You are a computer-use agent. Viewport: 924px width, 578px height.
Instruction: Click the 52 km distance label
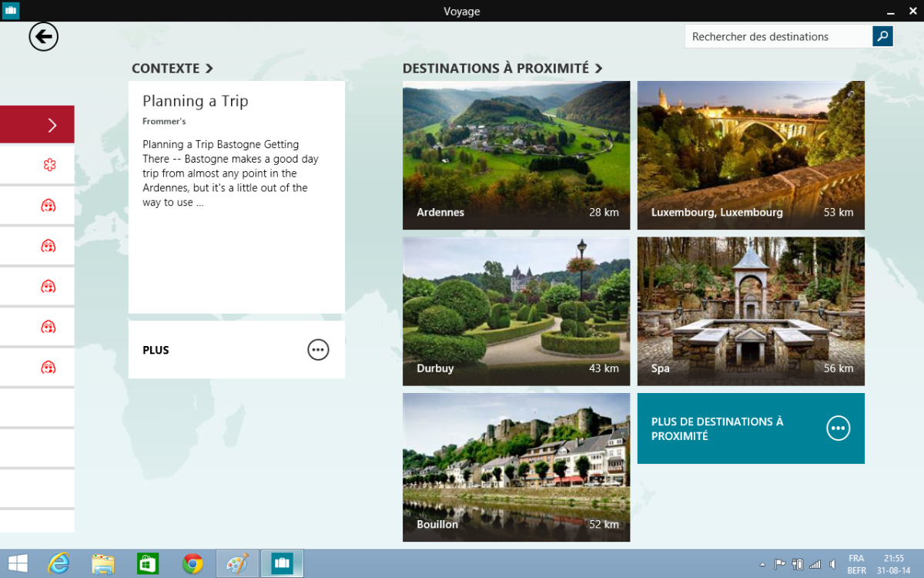point(604,524)
